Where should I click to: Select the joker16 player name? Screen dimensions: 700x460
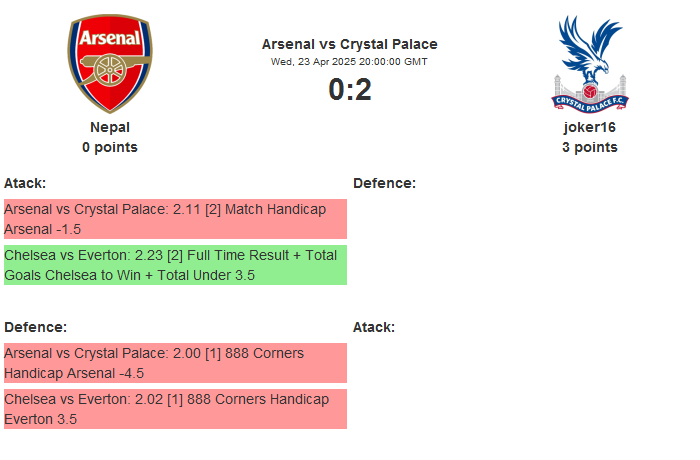[590, 127]
